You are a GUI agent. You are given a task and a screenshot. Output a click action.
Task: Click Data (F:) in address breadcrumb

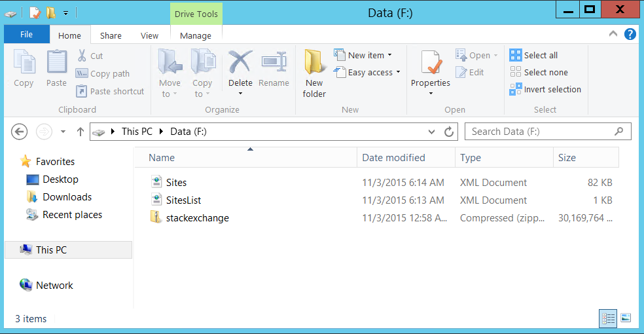tap(188, 132)
